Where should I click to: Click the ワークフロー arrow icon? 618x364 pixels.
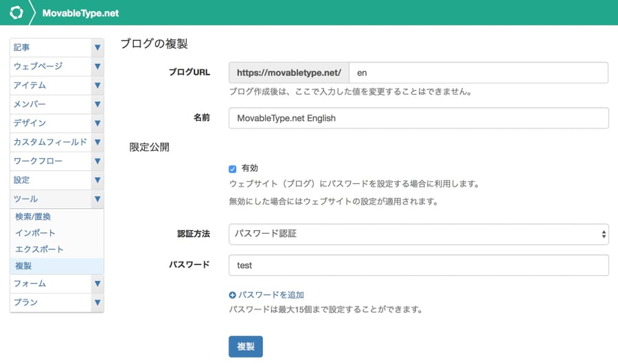pos(98,161)
